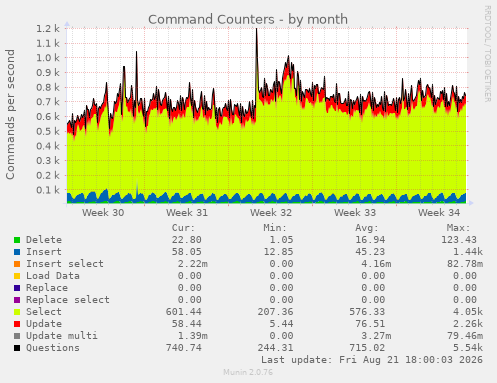This screenshot has width=497, height=383.
Task: Click the orange Insert select legend swatch
Action: [17, 264]
